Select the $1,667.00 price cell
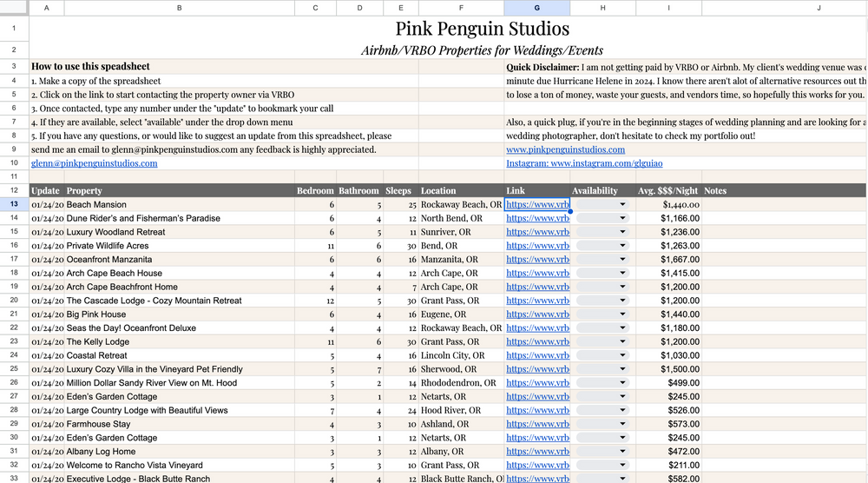 point(668,259)
